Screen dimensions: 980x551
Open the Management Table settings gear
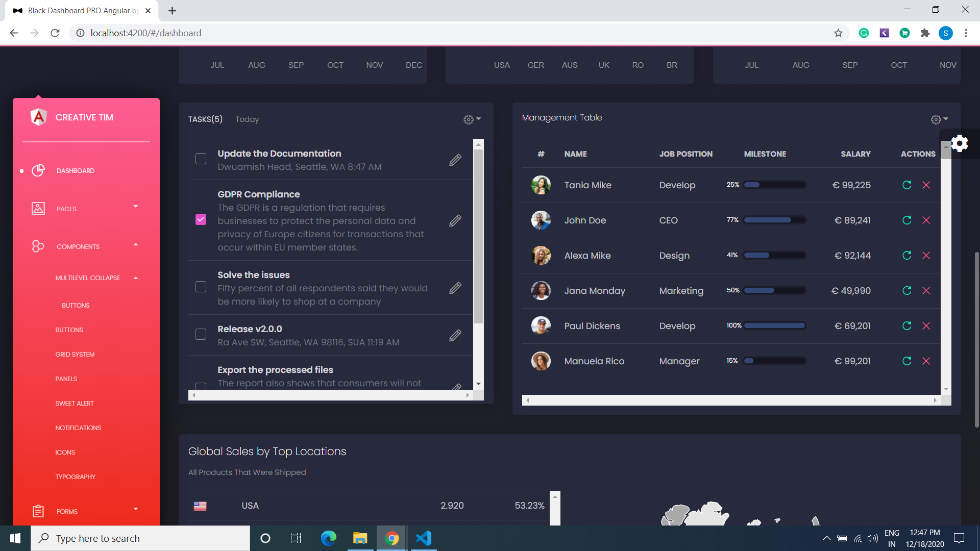(937, 119)
